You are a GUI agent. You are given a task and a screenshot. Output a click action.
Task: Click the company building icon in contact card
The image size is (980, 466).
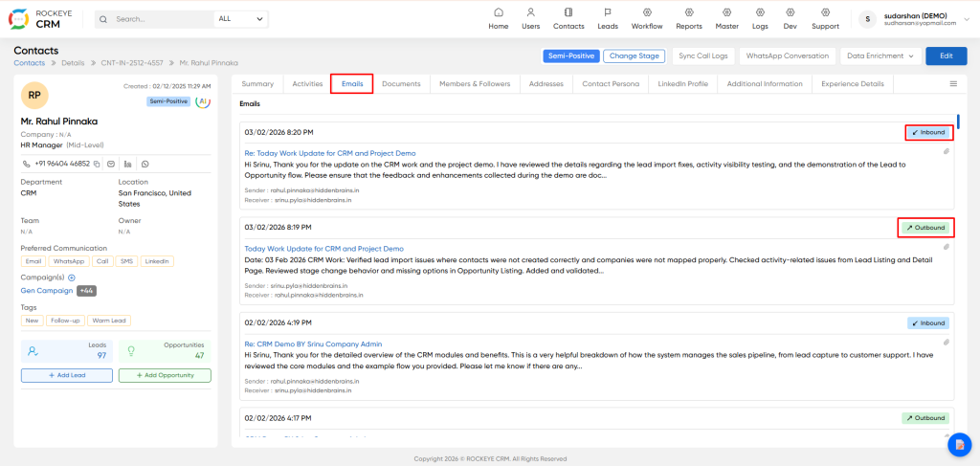point(128,164)
